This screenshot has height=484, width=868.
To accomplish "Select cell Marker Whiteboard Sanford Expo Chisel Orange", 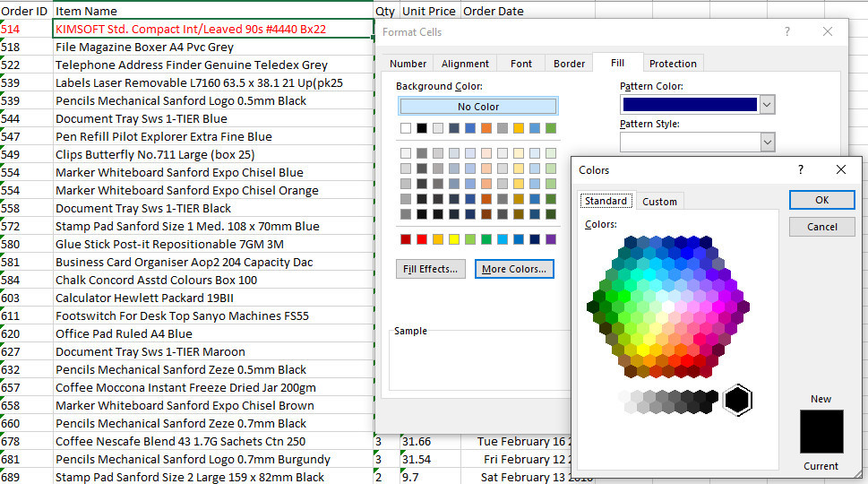I will point(213,191).
